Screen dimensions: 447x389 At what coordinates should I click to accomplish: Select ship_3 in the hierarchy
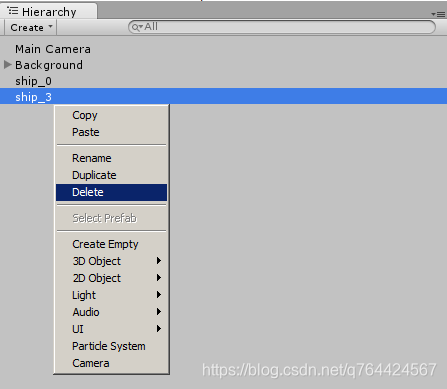[x=223, y=97]
